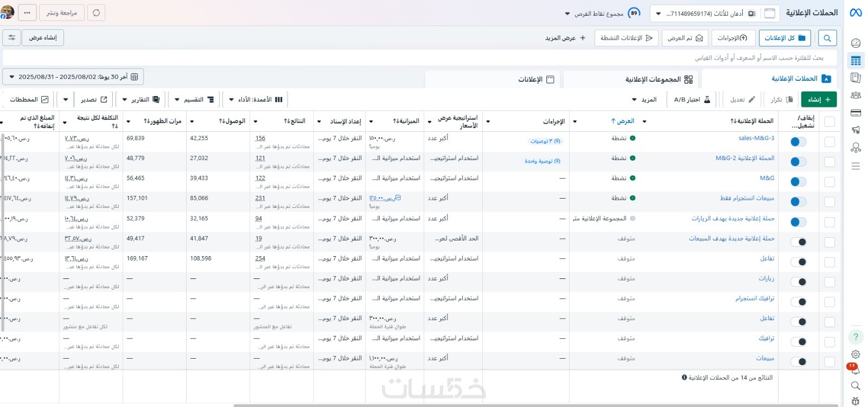Toggle the الحملة الإعلانية M&G-2 campaign switch

[798, 162]
